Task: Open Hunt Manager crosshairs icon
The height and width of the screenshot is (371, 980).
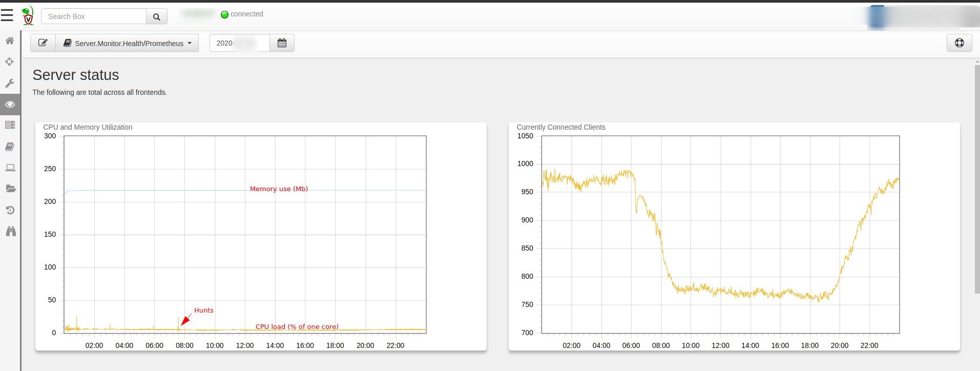Action: click(10, 62)
